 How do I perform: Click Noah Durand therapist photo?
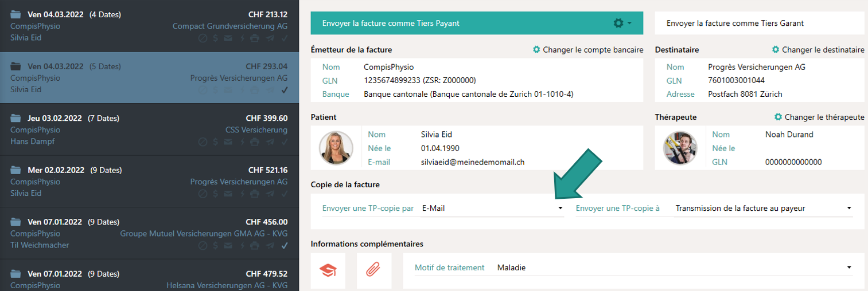680,148
